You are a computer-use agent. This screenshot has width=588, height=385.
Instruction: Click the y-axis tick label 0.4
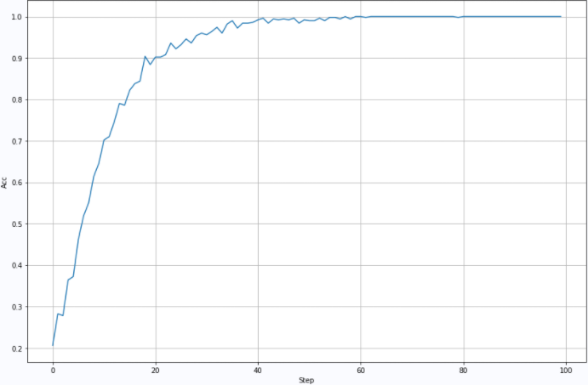[x=18, y=265]
